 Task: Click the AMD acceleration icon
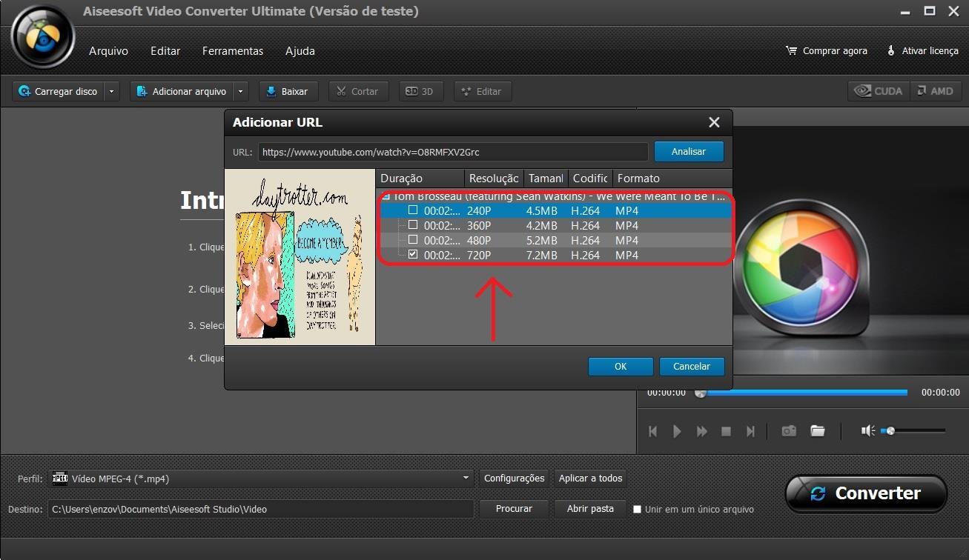pos(922,90)
